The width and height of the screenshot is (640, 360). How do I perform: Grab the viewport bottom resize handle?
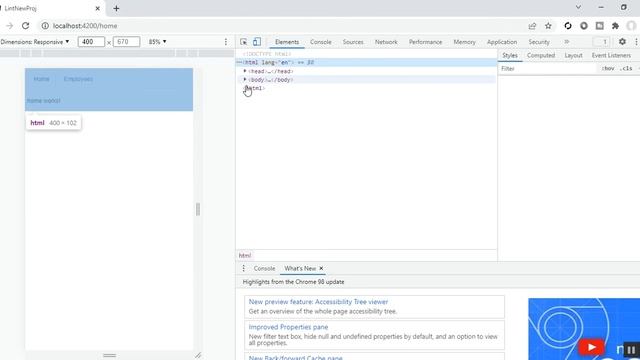click(109, 355)
